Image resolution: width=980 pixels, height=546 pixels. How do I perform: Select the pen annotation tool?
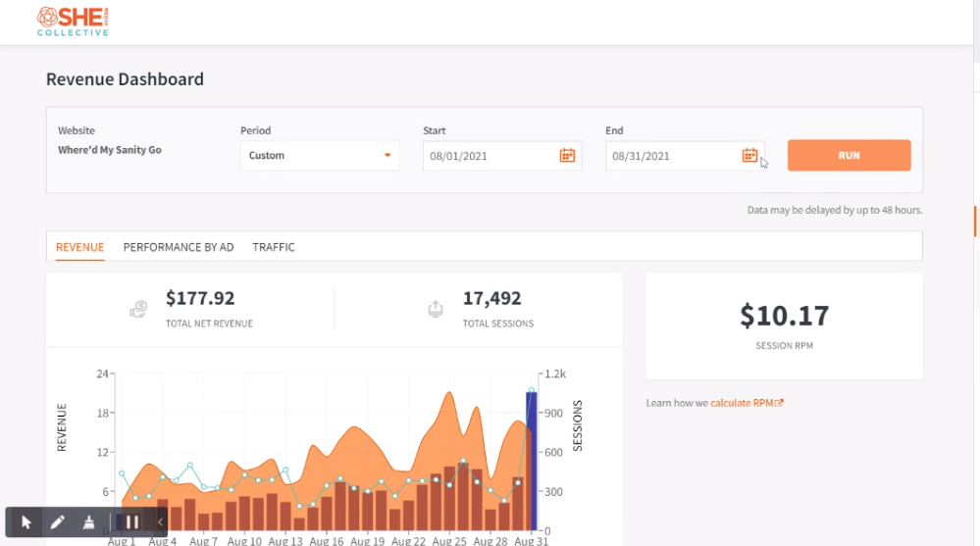point(58,522)
